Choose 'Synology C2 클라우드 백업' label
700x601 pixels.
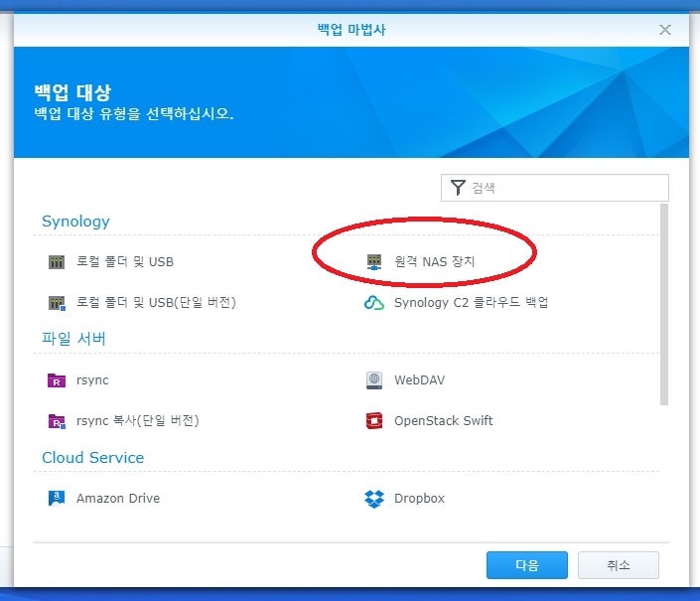coord(471,303)
